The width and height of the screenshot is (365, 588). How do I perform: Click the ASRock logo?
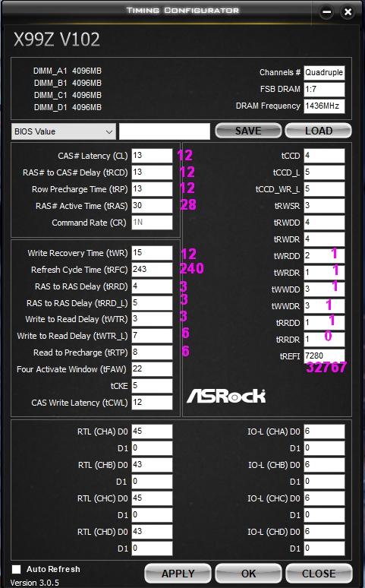tap(226, 396)
